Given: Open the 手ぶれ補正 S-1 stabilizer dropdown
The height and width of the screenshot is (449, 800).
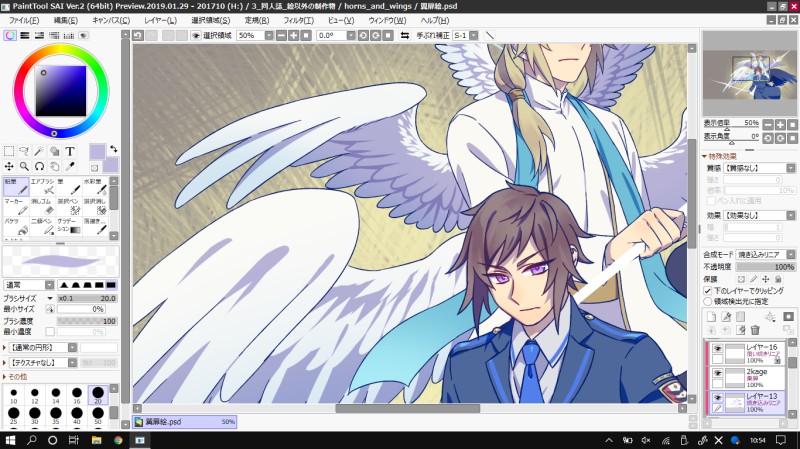Looking at the screenshot, I should click(x=473, y=35).
